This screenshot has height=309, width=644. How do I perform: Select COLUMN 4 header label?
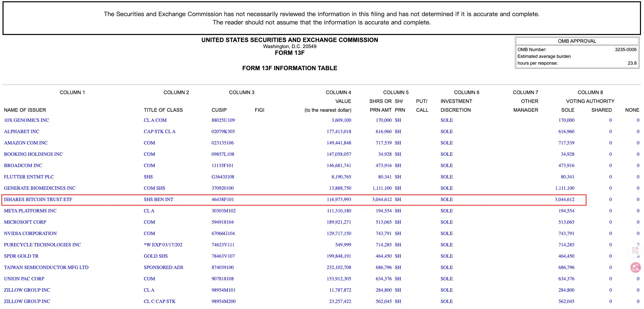(x=338, y=92)
